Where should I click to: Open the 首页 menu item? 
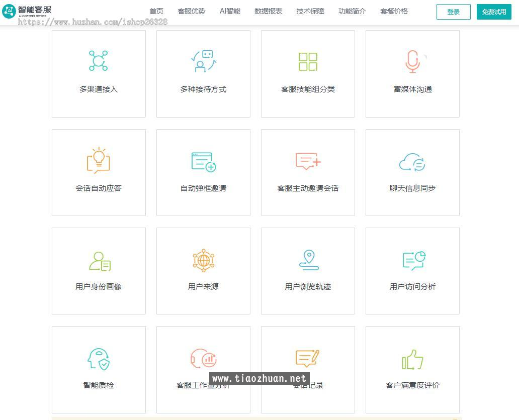[156, 11]
